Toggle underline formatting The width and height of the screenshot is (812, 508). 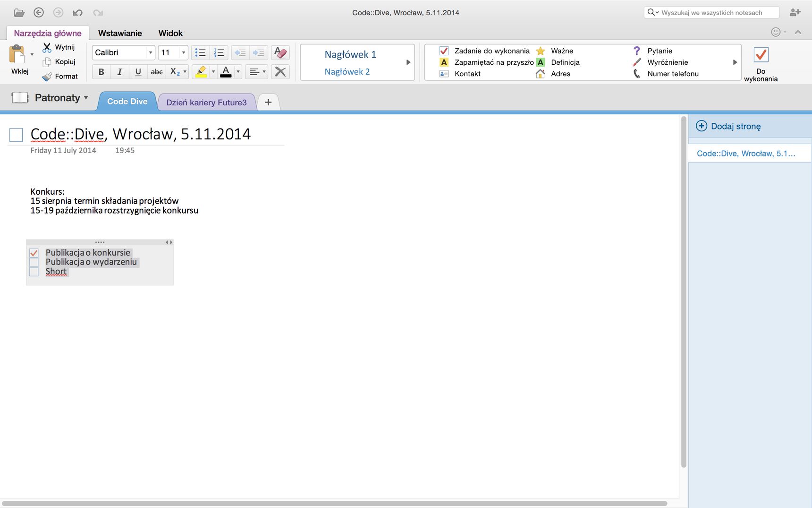point(138,72)
